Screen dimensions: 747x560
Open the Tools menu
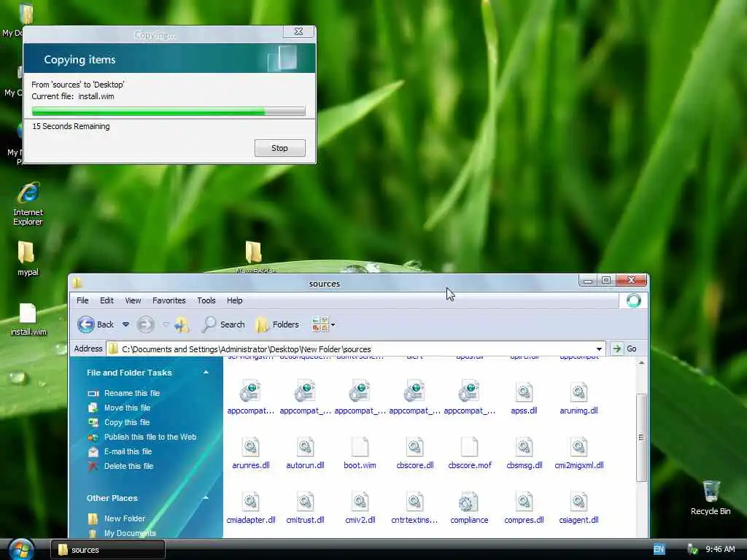tap(206, 300)
